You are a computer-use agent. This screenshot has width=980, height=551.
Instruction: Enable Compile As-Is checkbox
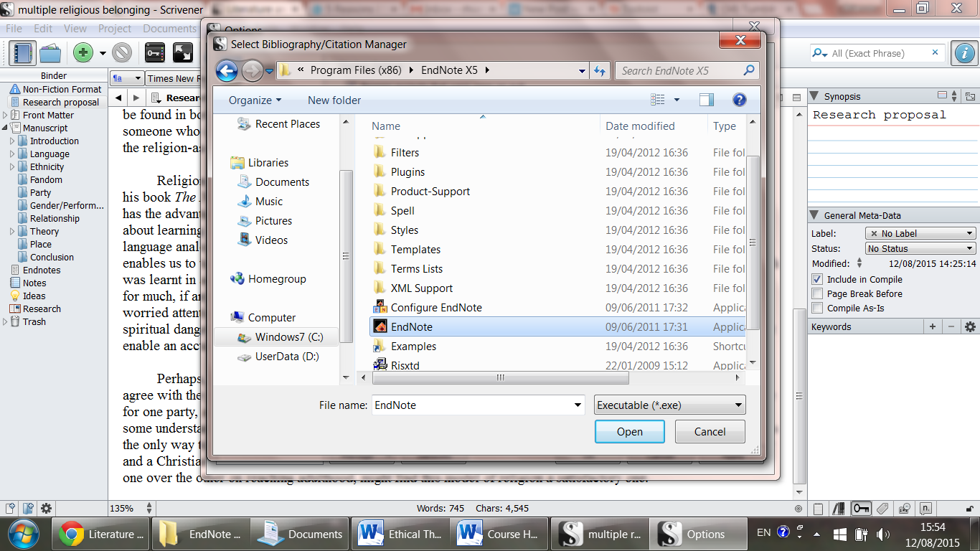click(817, 308)
